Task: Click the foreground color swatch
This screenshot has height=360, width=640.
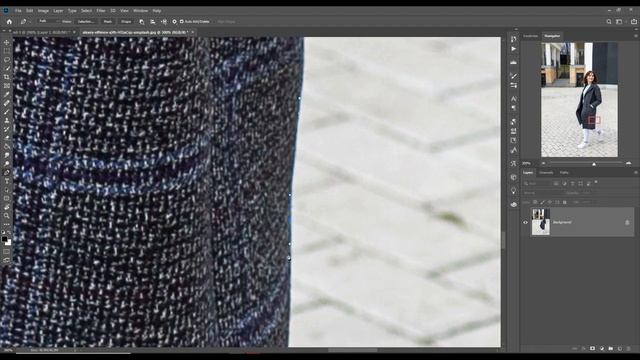Action: click(x=4, y=239)
